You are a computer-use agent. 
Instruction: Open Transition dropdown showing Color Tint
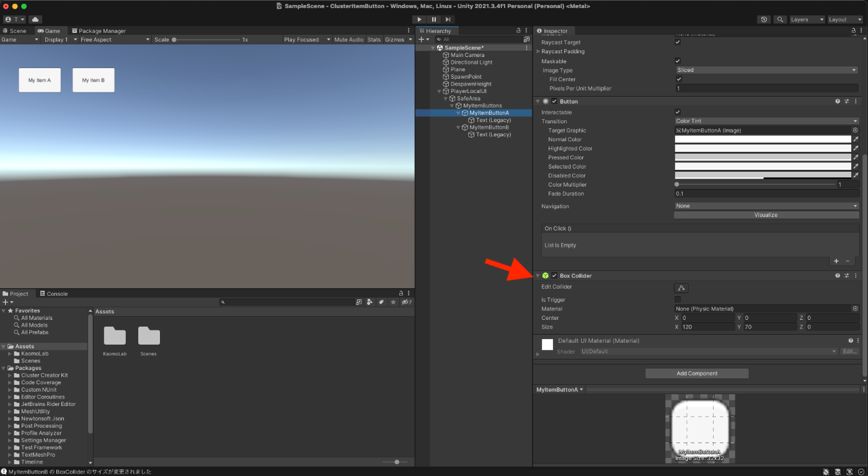(x=767, y=121)
